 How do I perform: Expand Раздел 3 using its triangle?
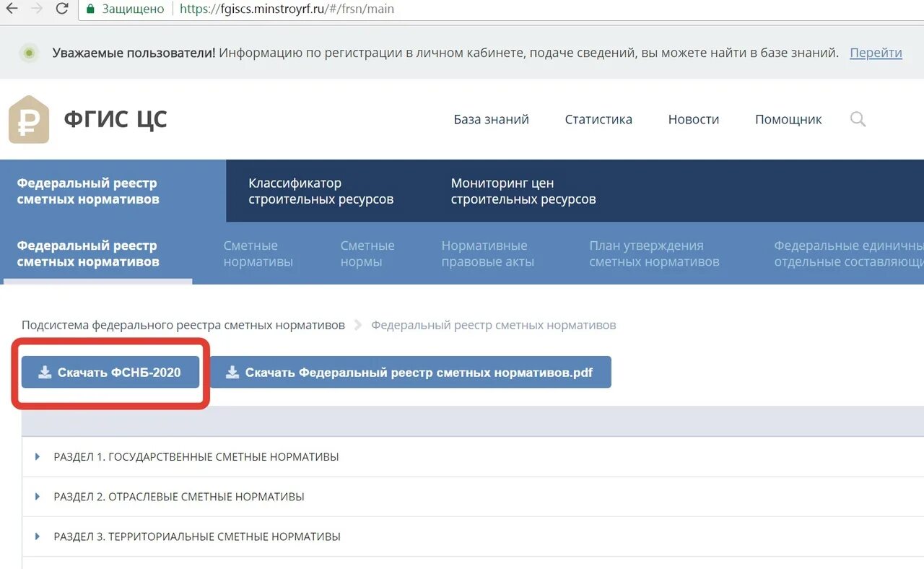point(38,537)
